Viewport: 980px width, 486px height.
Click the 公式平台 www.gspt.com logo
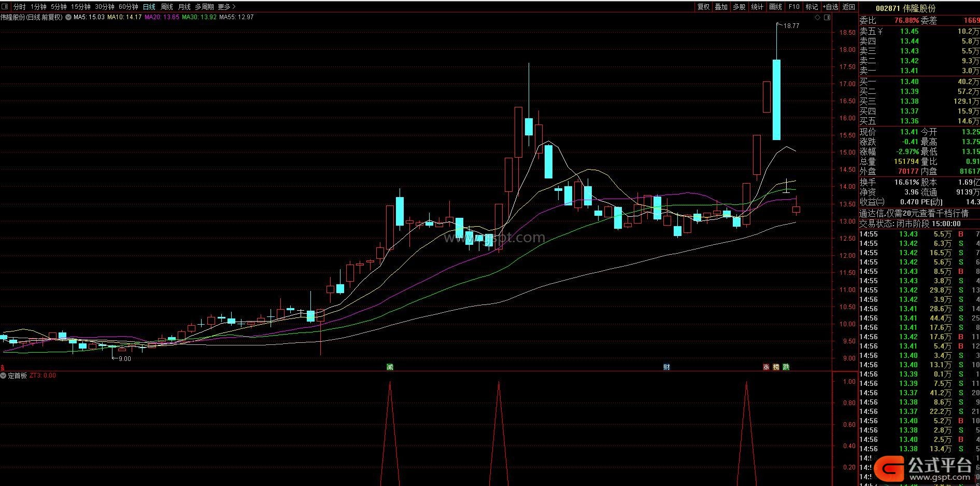tap(924, 468)
